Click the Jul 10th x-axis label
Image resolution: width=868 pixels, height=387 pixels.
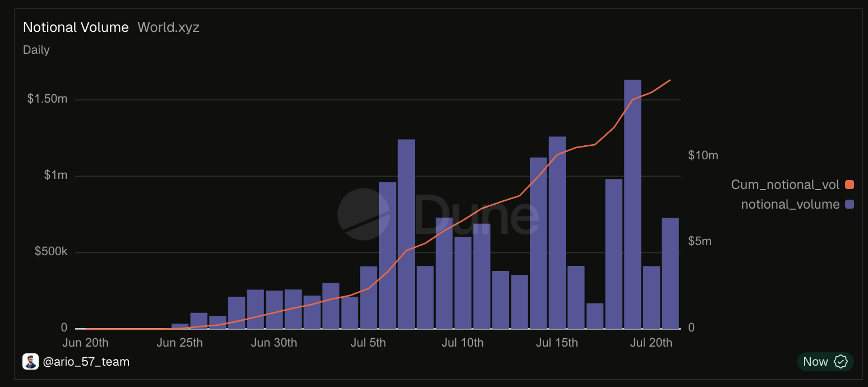tap(462, 343)
